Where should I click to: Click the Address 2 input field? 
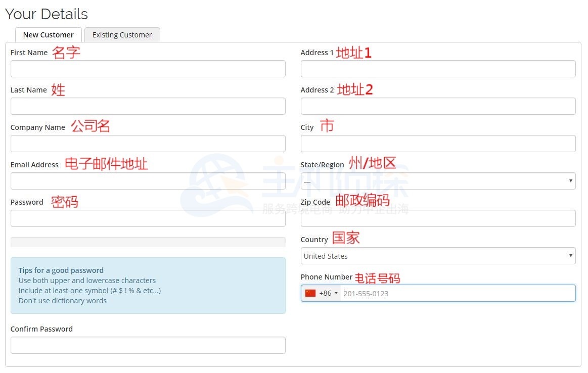(438, 106)
